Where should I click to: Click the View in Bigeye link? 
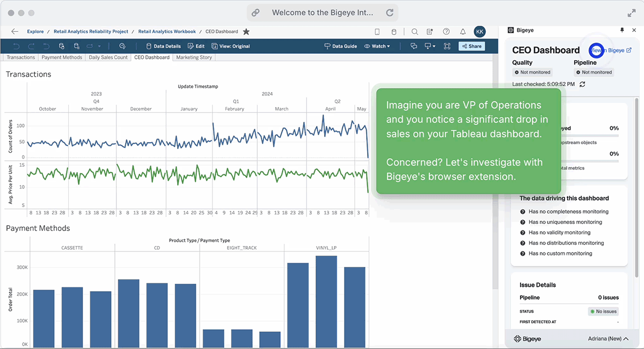point(611,50)
